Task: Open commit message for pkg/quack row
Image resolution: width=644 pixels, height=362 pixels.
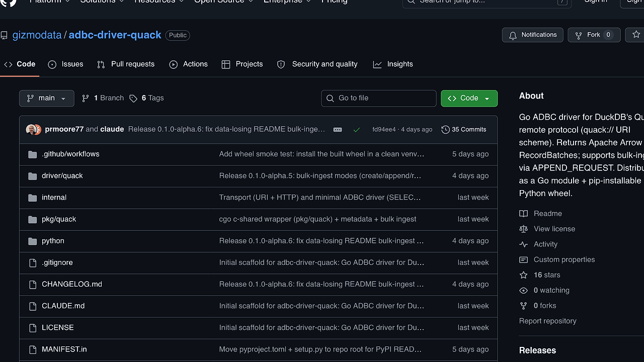Action: (x=317, y=219)
